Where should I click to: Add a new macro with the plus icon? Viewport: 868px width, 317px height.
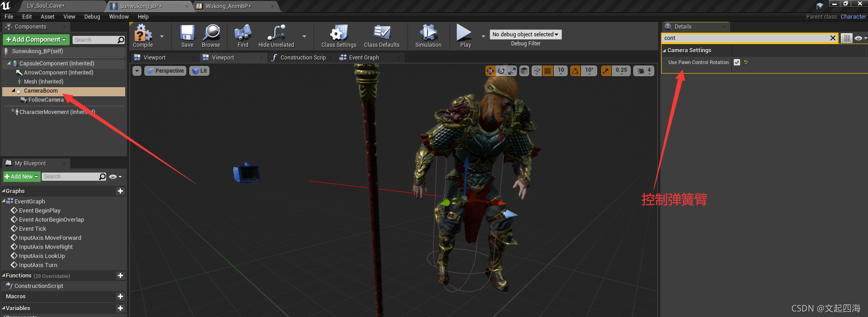pos(120,297)
